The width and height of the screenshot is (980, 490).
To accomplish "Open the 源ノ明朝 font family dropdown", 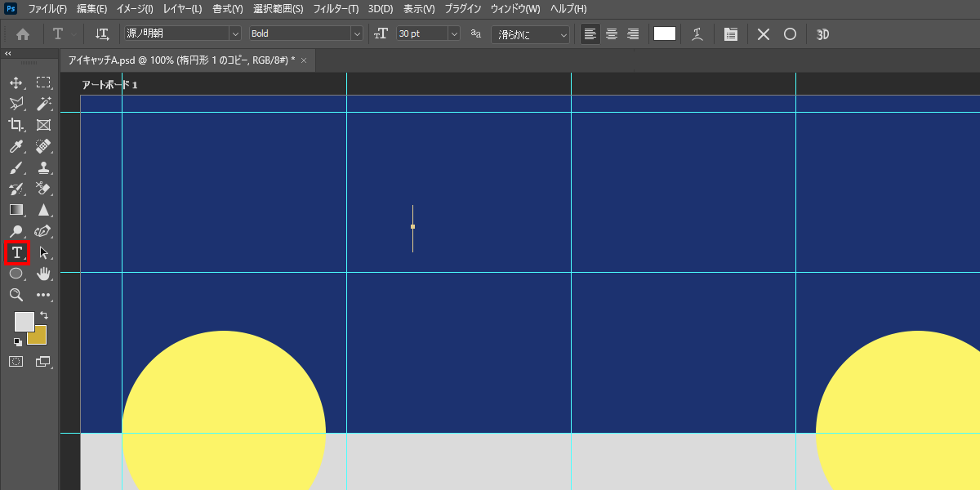I will (x=235, y=33).
